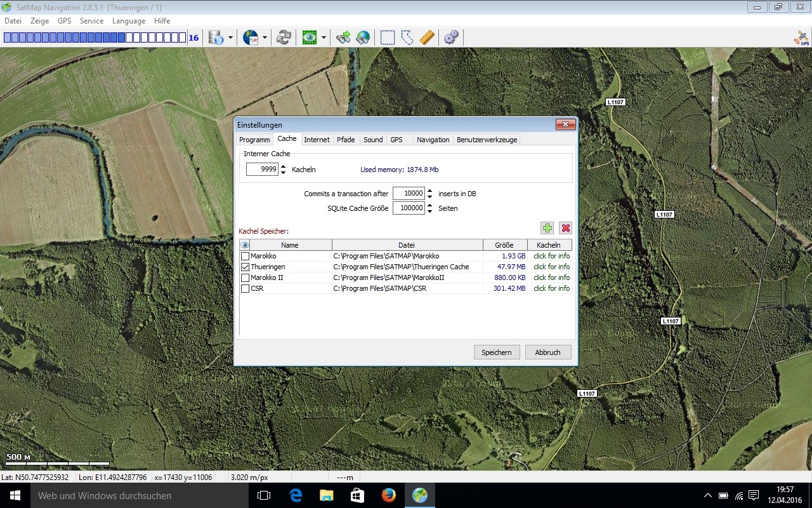Open the Service menu
This screenshot has height=508, width=812.
[x=91, y=20]
